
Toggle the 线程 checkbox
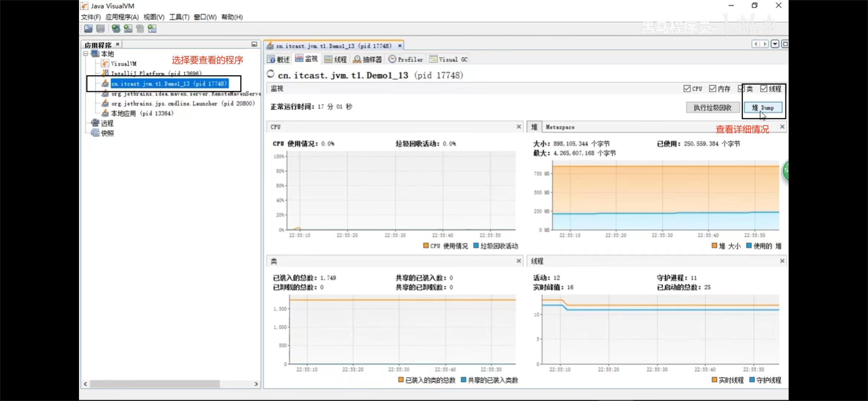pos(763,89)
